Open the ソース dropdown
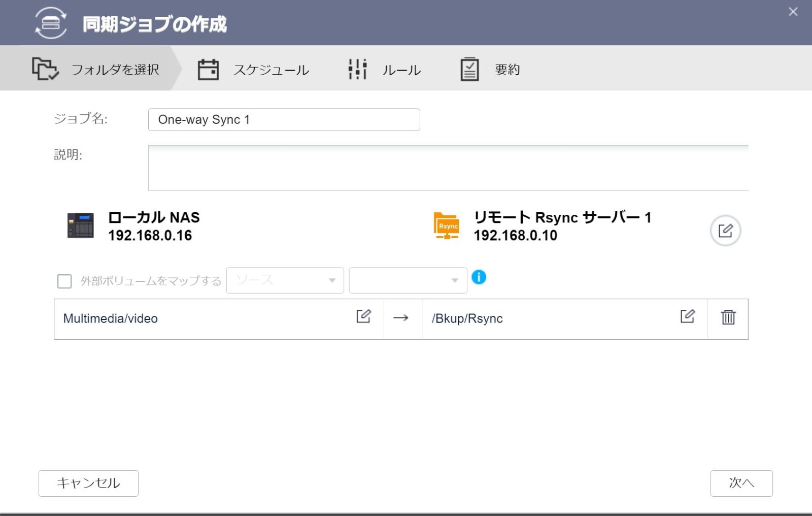 [x=285, y=280]
